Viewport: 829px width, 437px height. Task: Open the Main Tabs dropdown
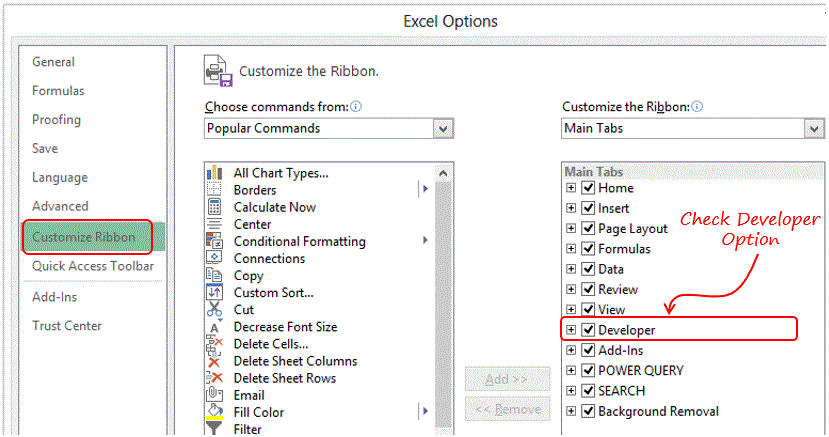[814, 128]
